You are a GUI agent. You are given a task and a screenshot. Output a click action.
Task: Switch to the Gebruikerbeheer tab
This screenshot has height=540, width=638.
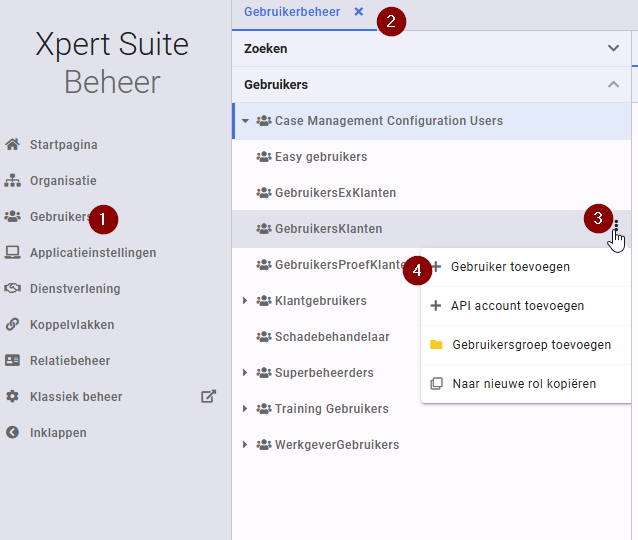point(292,12)
